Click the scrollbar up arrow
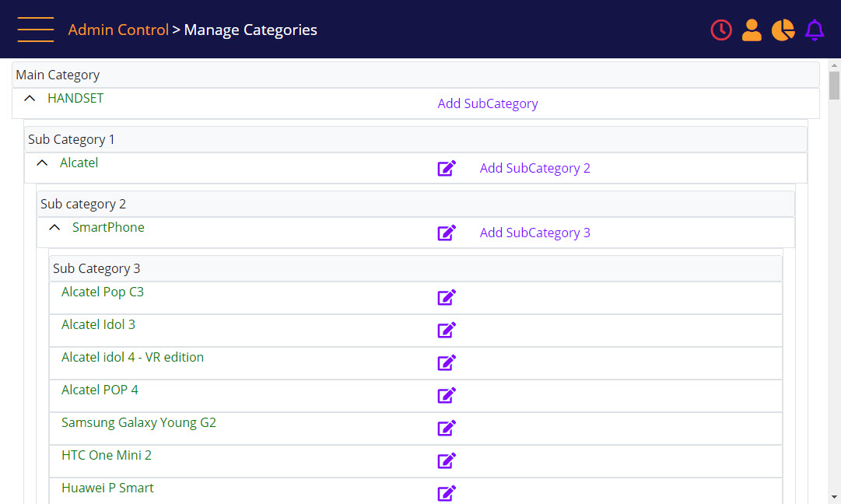Screen dimensions: 841x504 pos(834,65)
